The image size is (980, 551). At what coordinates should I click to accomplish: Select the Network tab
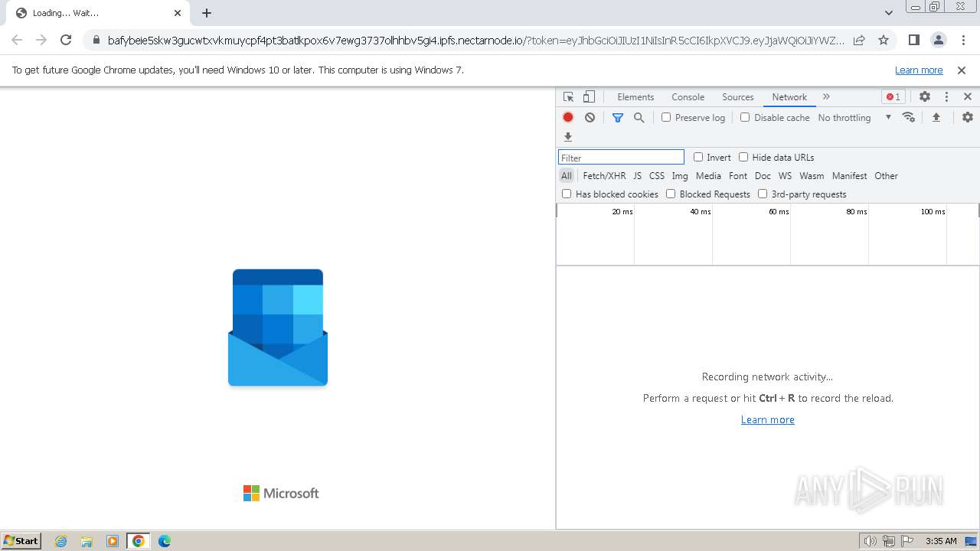(x=789, y=97)
